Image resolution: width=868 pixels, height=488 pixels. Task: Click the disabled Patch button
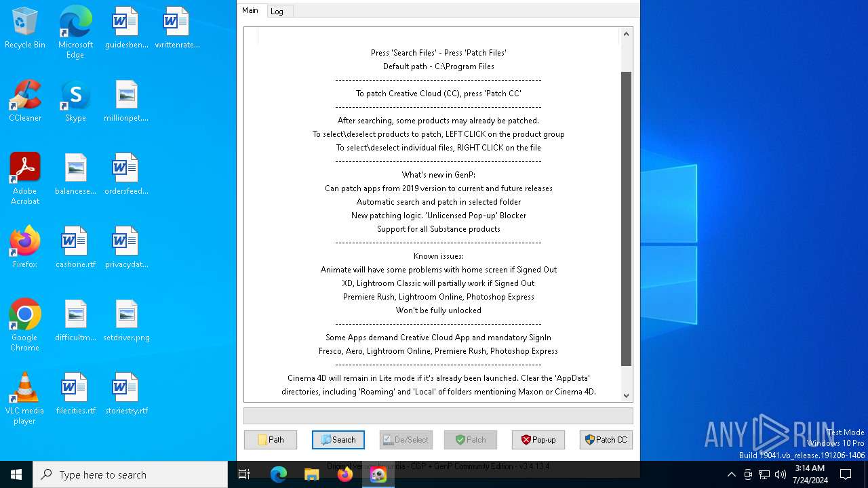tap(471, 440)
